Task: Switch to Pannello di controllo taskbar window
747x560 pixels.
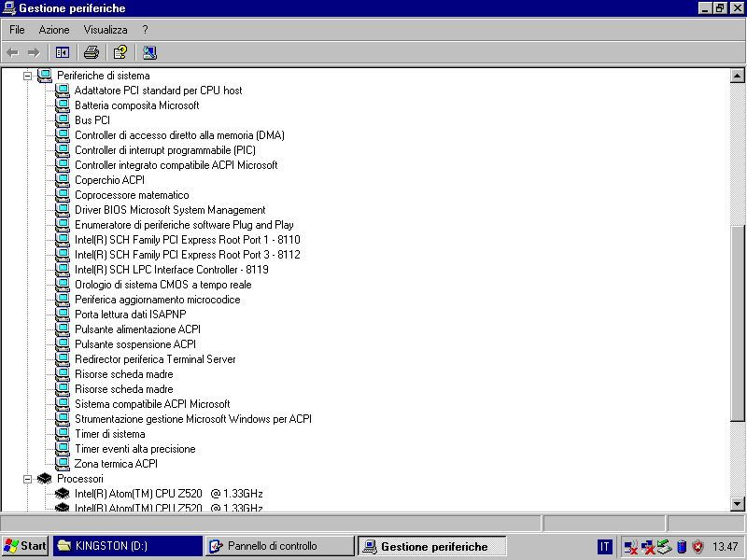Action: 280,546
